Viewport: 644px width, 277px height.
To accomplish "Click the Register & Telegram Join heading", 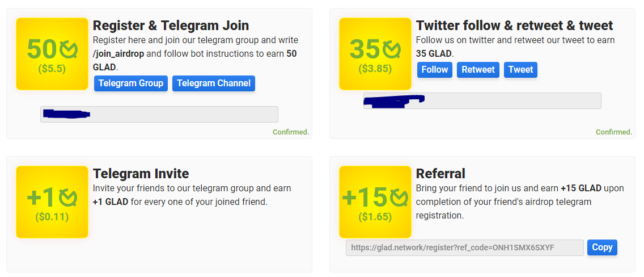I will tap(171, 26).
